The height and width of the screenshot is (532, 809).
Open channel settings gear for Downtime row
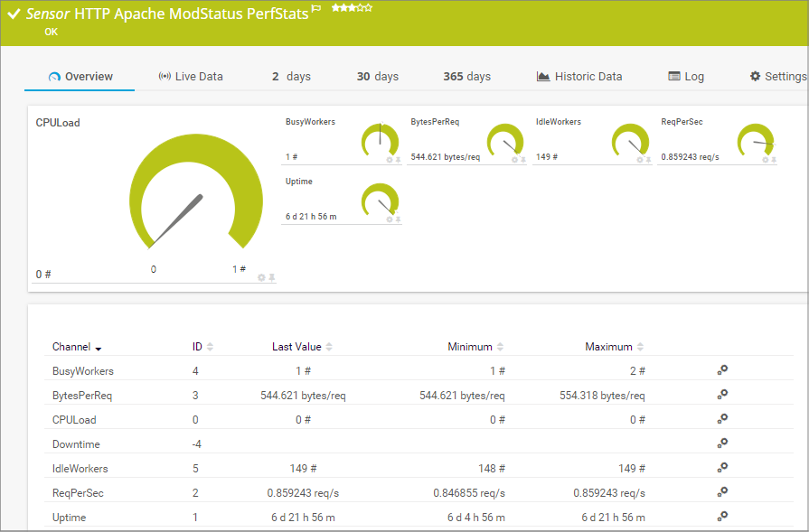722,443
